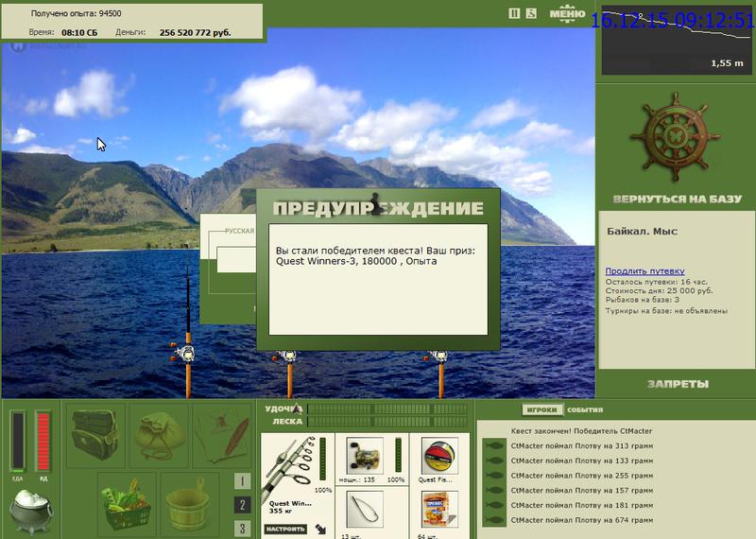Viewport: 756px width, 539px height.
Task: Open the fish keep sack icon
Action: click(x=159, y=436)
